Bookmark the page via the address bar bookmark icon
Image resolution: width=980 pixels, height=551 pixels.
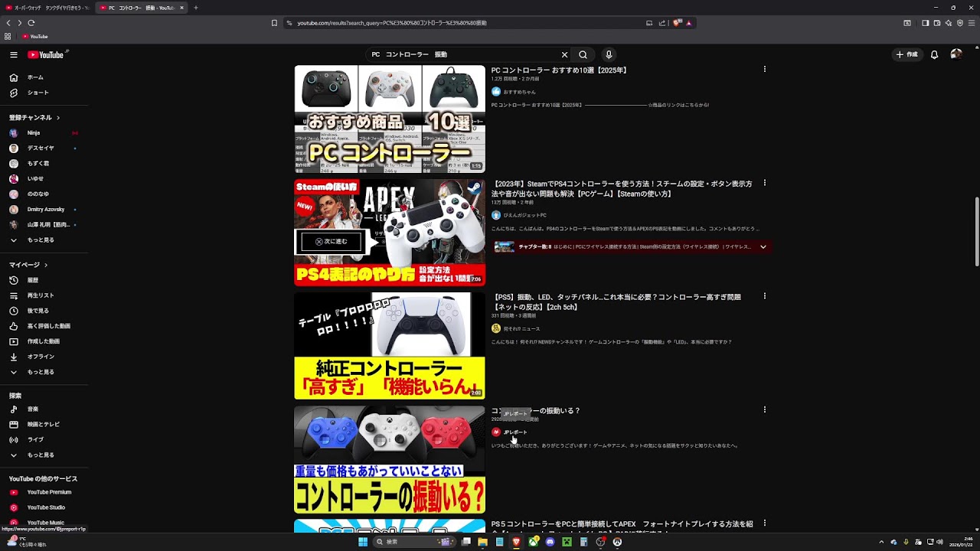(274, 23)
